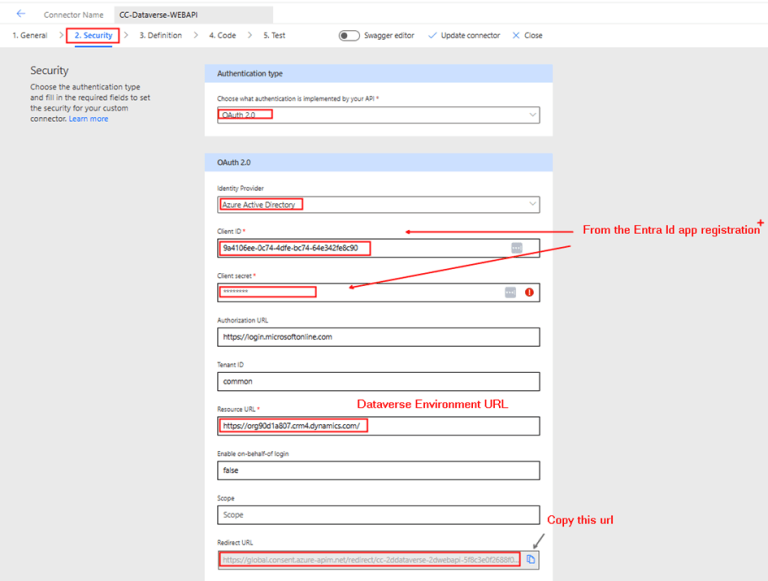Open the 5. Test tab
Screen dimensions: 768x581
coord(274,35)
